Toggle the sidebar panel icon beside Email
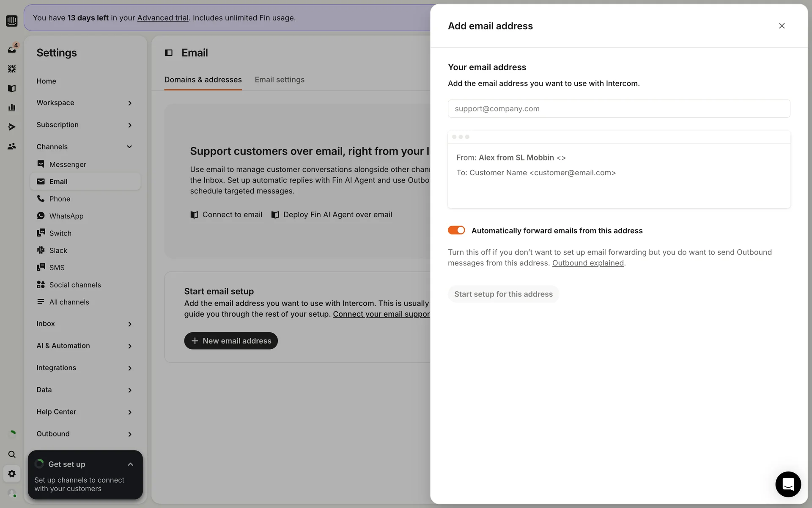This screenshot has width=812, height=508. tap(169, 53)
